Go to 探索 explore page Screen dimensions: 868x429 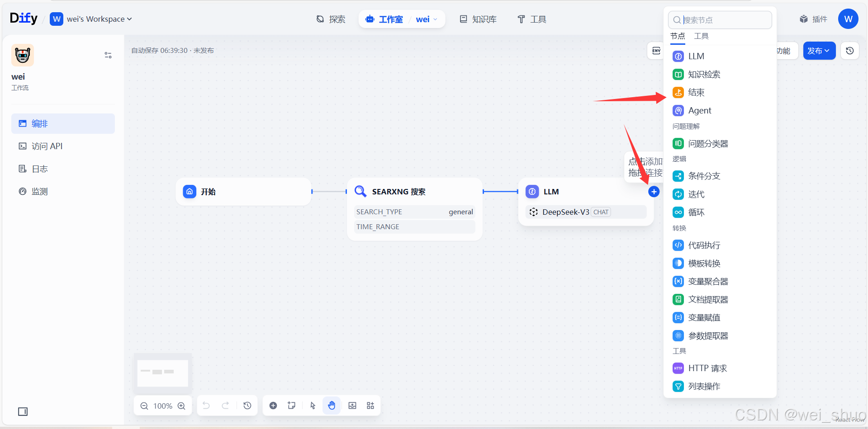tap(331, 19)
